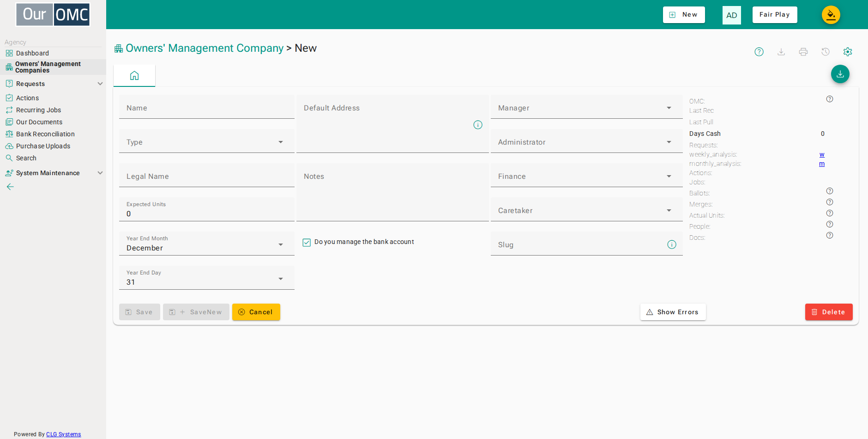Click the Name input field

pyautogui.click(x=207, y=107)
